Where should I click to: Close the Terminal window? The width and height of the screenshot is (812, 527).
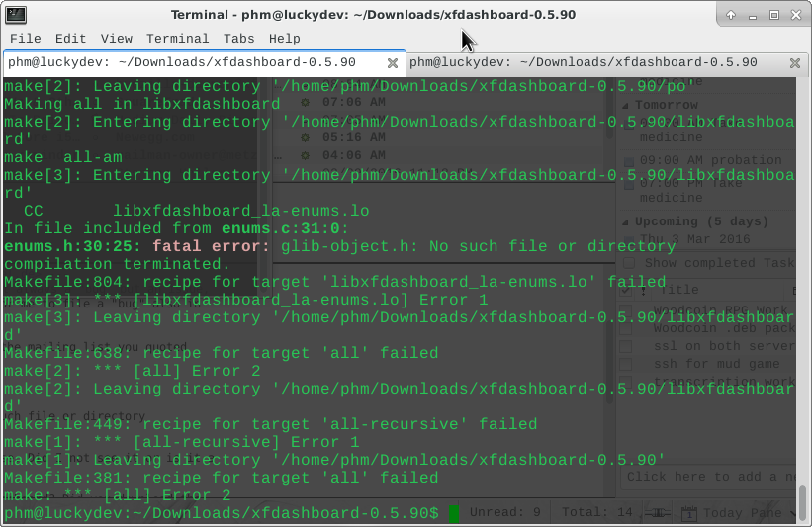(x=796, y=15)
